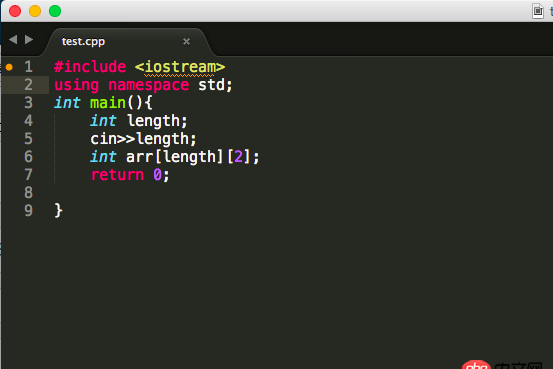
Task: Click the left tab navigation arrow
Action: point(13,40)
